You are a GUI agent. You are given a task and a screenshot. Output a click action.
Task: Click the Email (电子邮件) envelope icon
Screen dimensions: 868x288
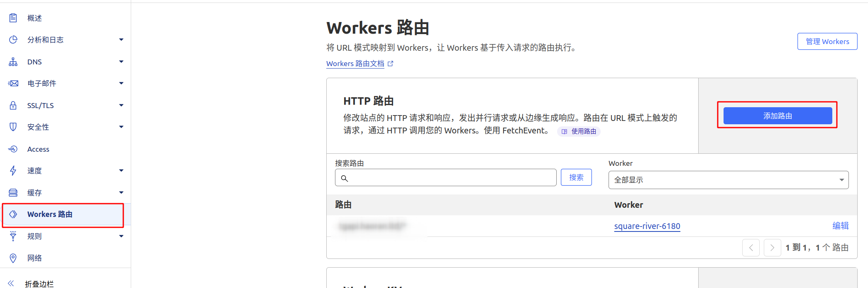(13, 84)
